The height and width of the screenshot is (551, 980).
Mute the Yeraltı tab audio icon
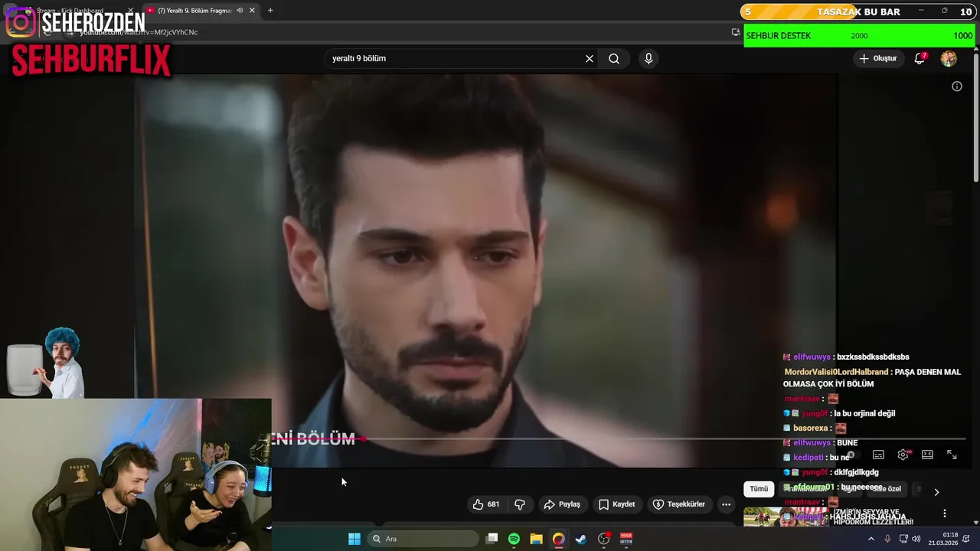point(240,11)
